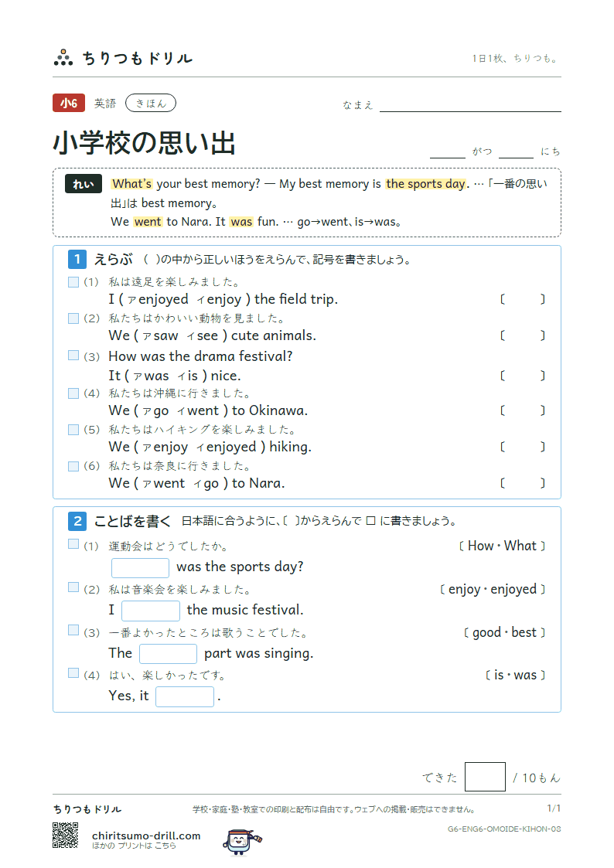Viewport: 614px width, 868px height.
Task: Click the answer box before 'was the sports day?'
Action: (x=140, y=568)
